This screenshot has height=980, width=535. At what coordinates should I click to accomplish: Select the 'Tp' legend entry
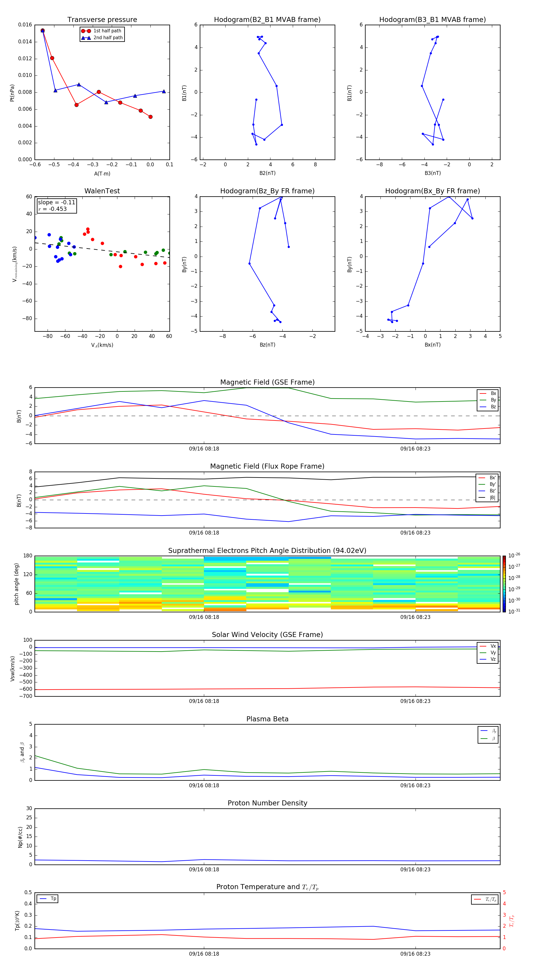(47, 899)
